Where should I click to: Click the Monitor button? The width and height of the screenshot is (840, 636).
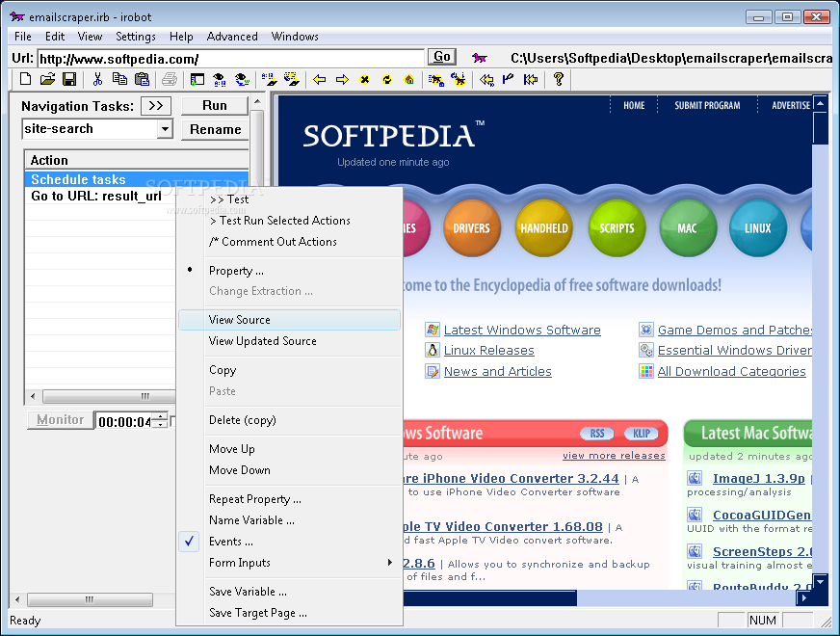pyautogui.click(x=60, y=420)
